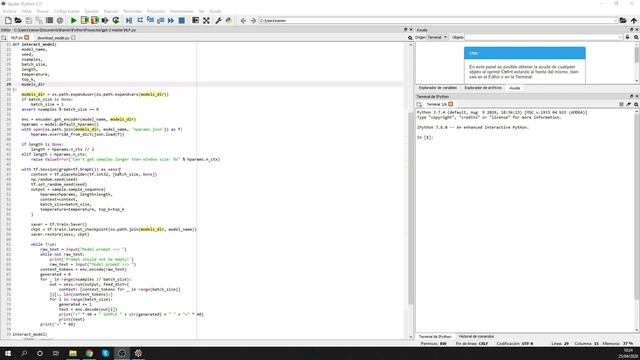Open the IPython console options icon
The width and height of the screenshot is (640, 360).
click(x=636, y=104)
